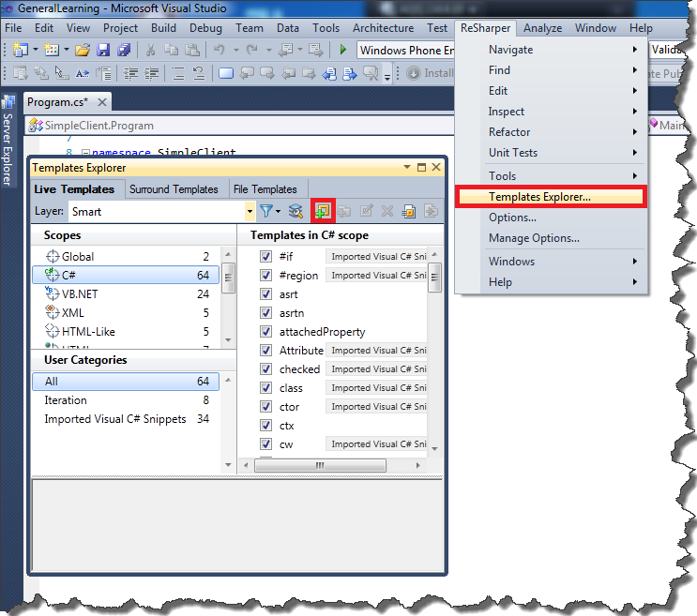
Task: Open the Server Explorer side panel icon
Action: (x=8, y=102)
